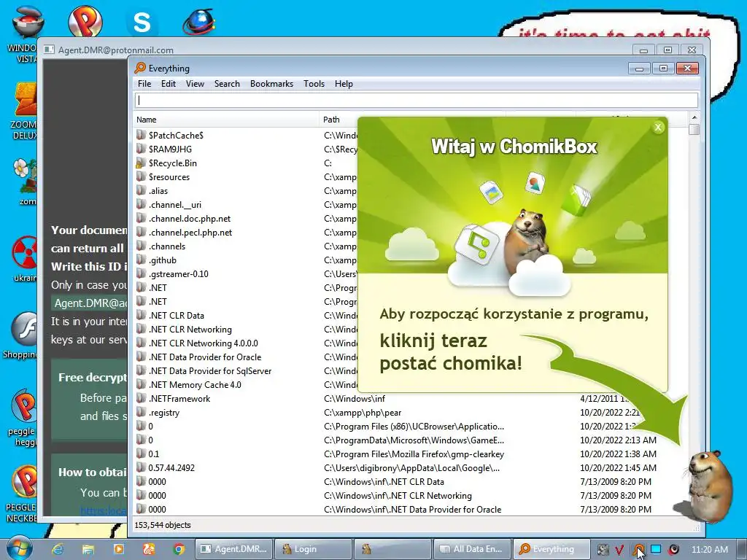
Task: Open the Edit menu in Everything
Action: pos(169,84)
